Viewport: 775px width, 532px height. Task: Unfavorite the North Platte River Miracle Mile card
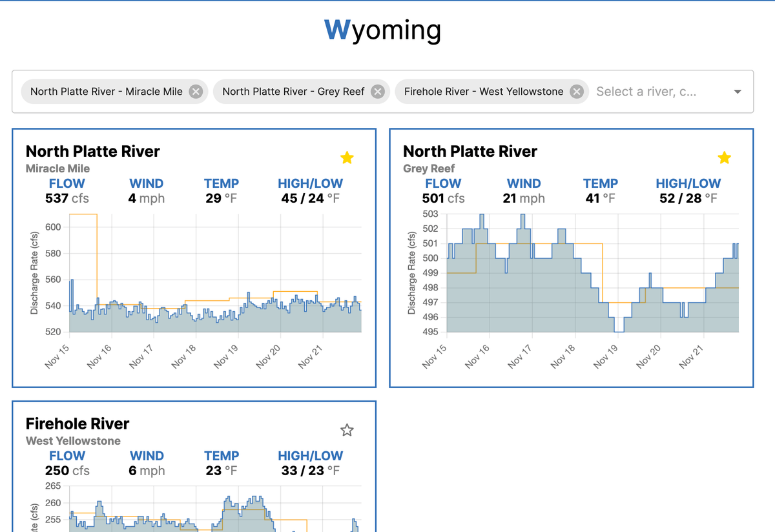tap(347, 157)
